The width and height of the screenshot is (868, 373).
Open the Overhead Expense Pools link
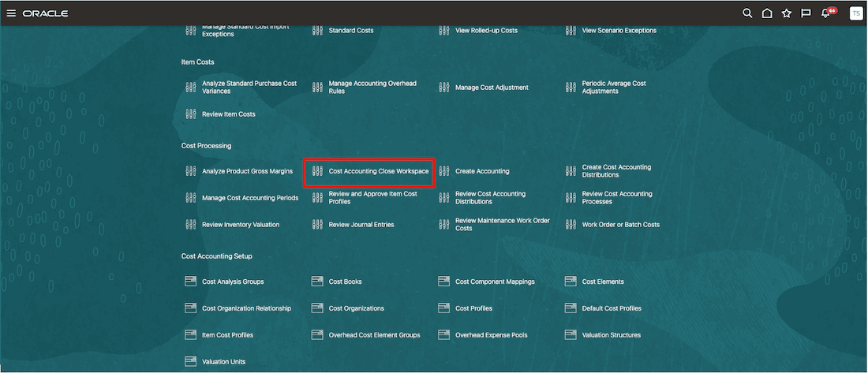click(492, 335)
